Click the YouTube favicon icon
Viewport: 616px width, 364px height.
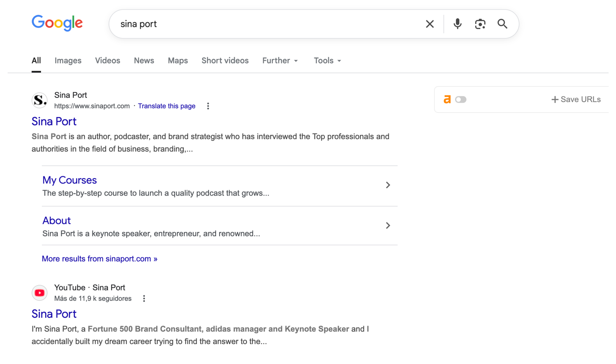pos(39,293)
